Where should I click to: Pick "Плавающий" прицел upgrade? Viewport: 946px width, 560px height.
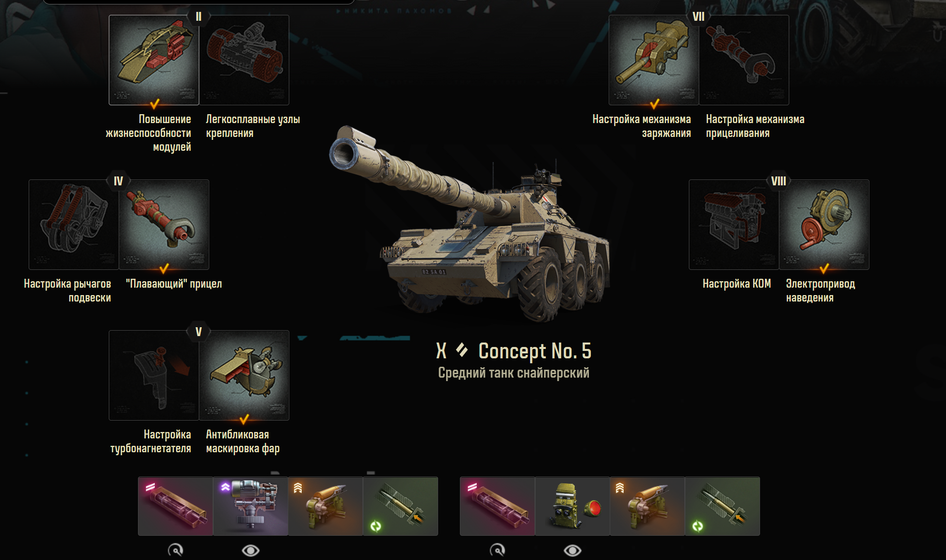pos(164,224)
